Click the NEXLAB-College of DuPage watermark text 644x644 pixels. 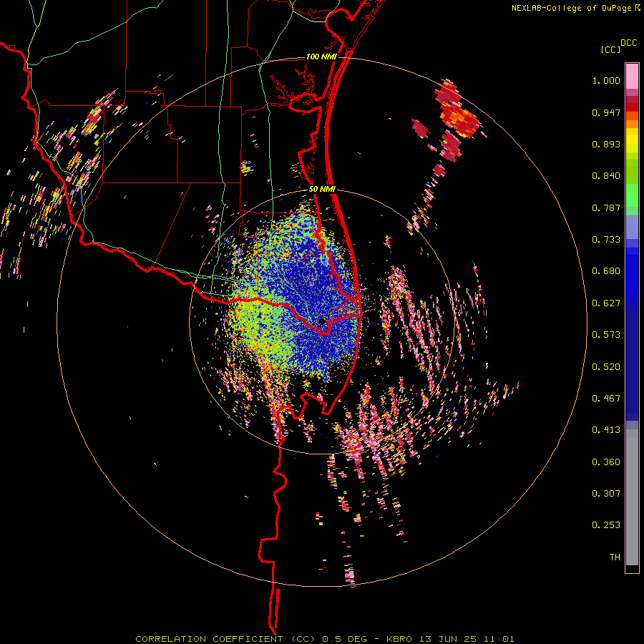[x=571, y=8]
